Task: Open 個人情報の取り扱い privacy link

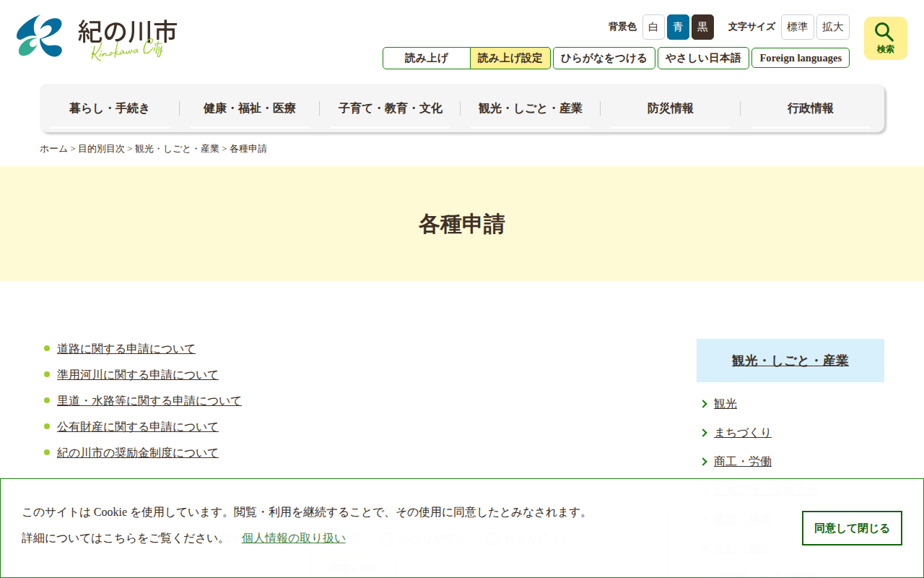Action: click(294, 538)
